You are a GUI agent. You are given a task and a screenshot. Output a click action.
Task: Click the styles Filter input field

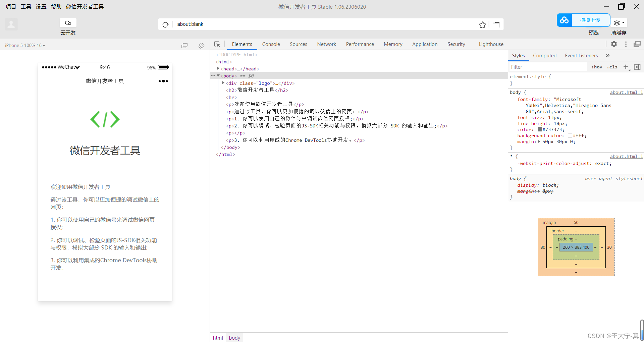pyautogui.click(x=548, y=67)
